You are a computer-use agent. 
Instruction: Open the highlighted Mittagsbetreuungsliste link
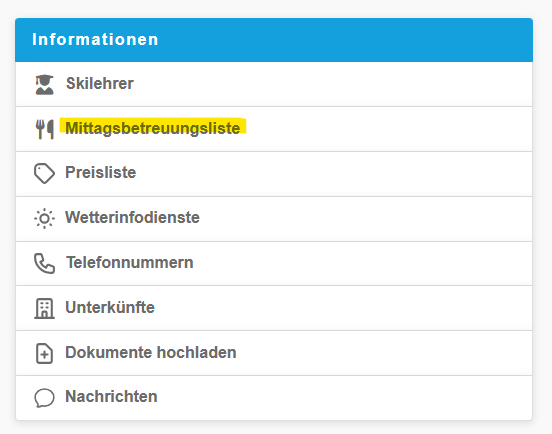pos(153,128)
